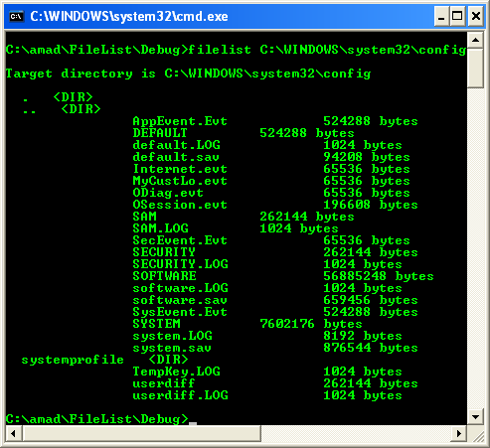Click the ODiag.evt file name
Image resolution: width=490 pixels, height=448 pixels.
168,193
